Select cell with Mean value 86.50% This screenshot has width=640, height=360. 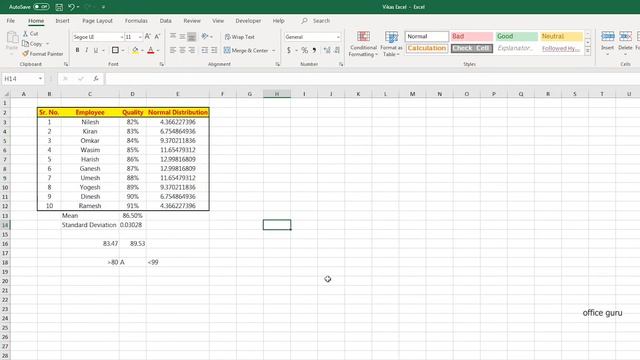click(x=132, y=216)
